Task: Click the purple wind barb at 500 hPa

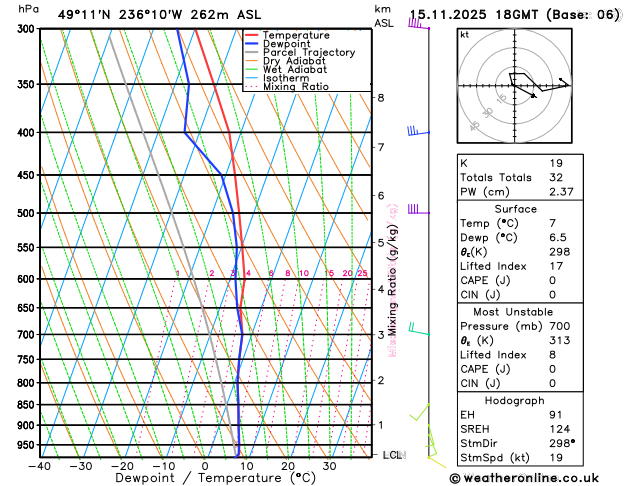Action: [x=419, y=209]
